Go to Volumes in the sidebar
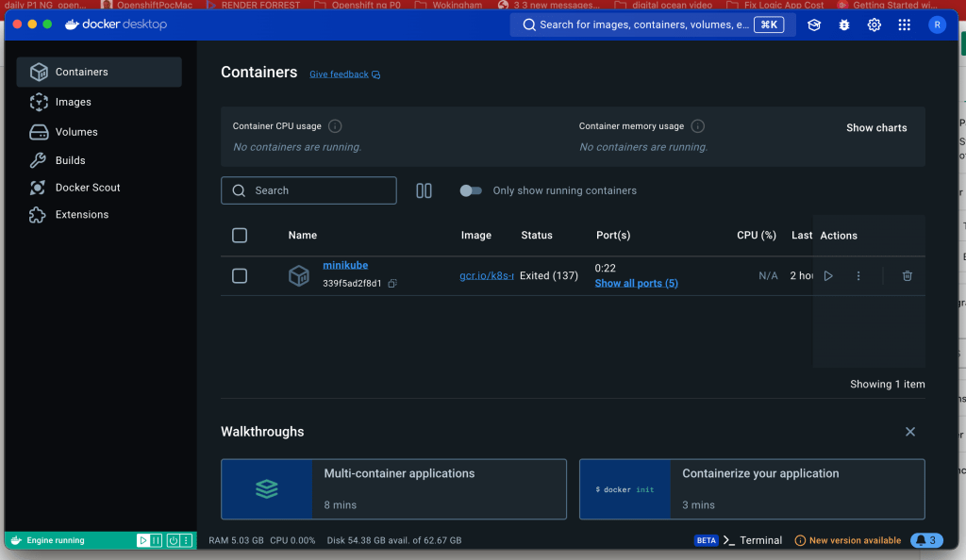The image size is (966, 560). (x=99, y=132)
